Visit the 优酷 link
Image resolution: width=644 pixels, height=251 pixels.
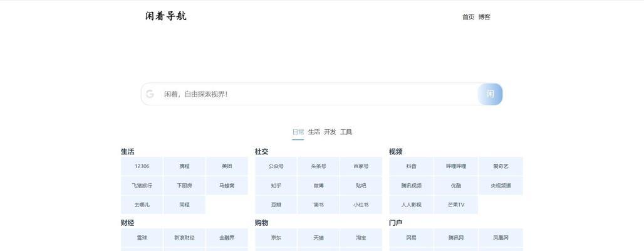coord(456,186)
